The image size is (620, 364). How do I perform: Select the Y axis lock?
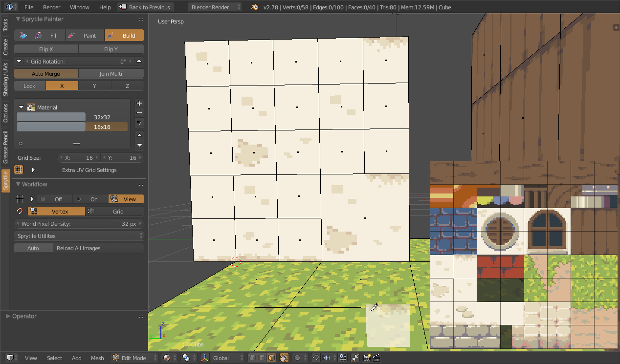coord(95,86)
